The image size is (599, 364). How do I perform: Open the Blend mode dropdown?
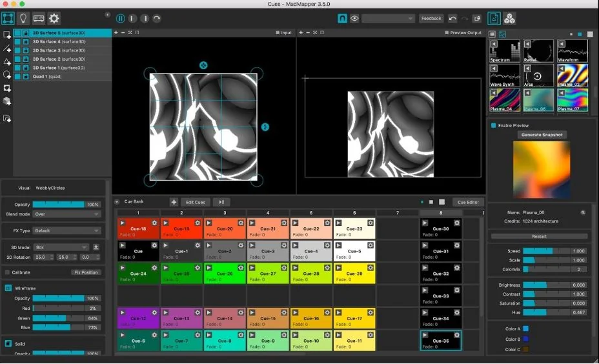(x=67, y=214)
